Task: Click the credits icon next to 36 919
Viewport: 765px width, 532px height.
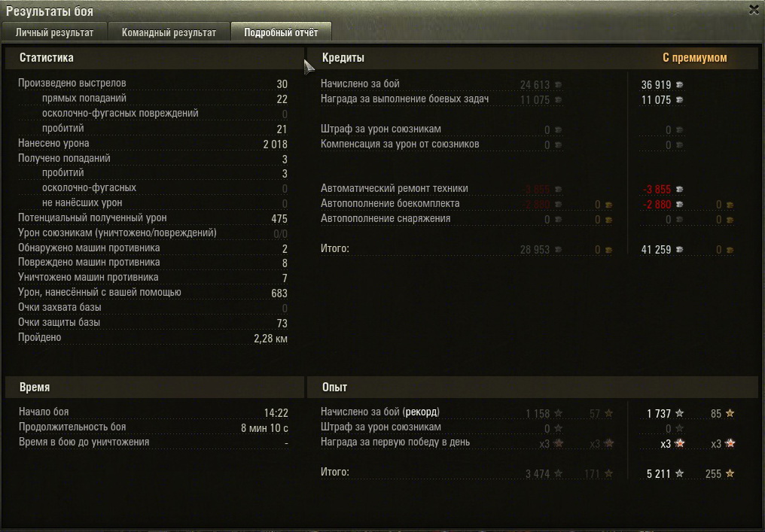Action: pyautogui.click(x=679, y=85)
